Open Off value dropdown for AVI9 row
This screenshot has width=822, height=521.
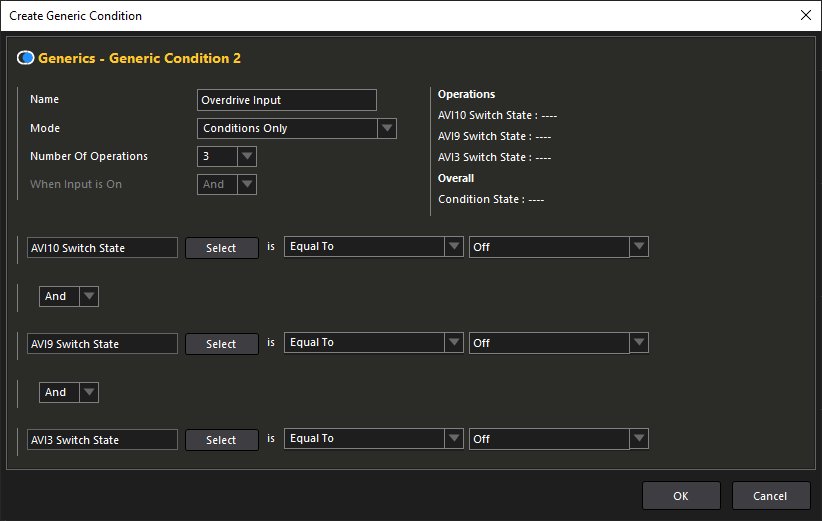(x=558, y=343)
